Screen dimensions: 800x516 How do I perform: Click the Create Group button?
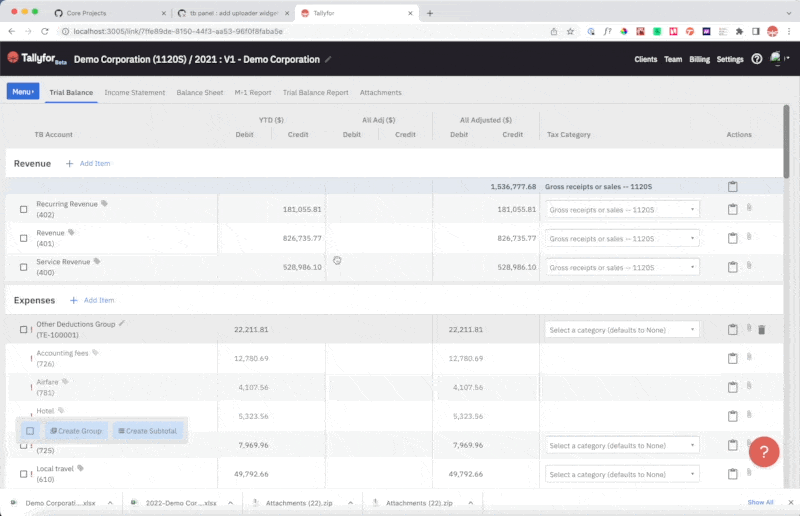(x=76, y=431)
